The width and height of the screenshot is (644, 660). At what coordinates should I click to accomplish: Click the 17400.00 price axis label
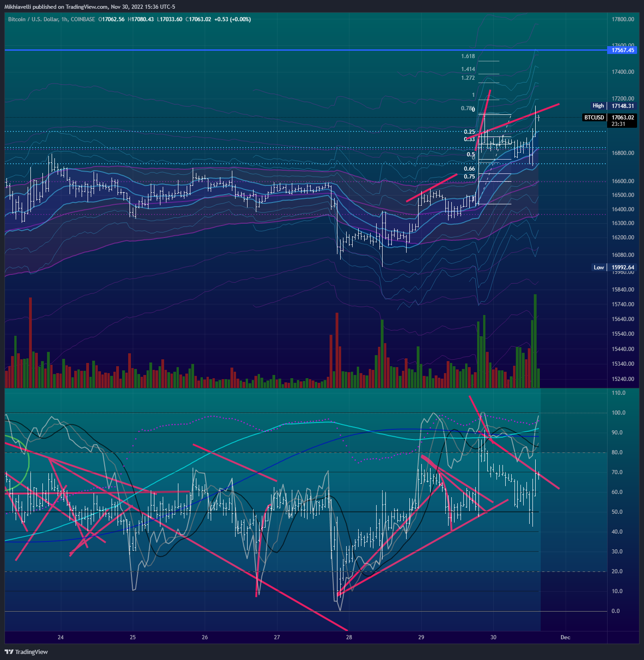pyautogui.click(x=623, y=72)
